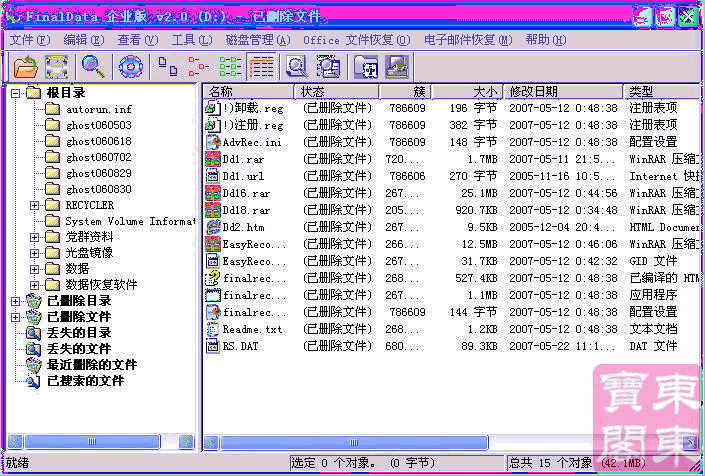Open the 查看(V) menu
Image resolution: width=705 pixels, height=476 pixels.
138,40
